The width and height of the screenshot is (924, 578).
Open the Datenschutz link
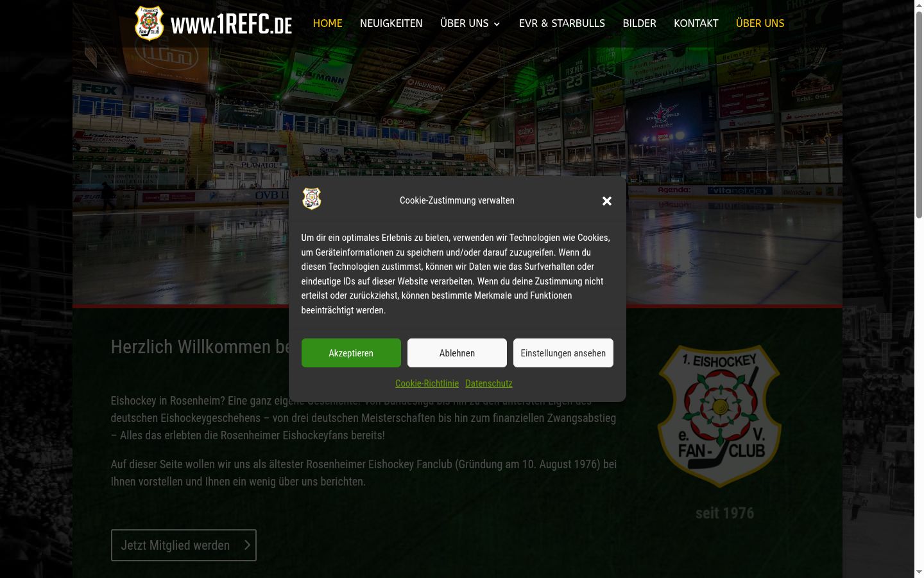click(x=489, y=383)
